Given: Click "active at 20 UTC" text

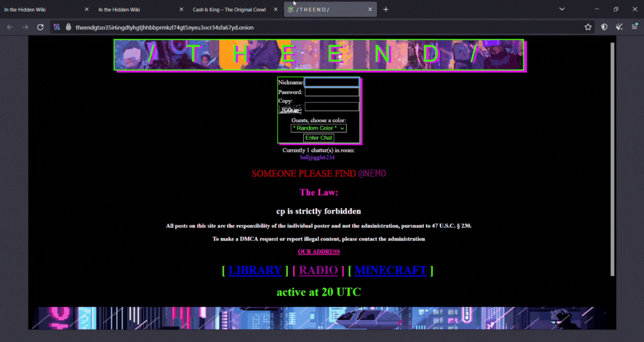Looking at the screenshot, I should coord(319,292).
